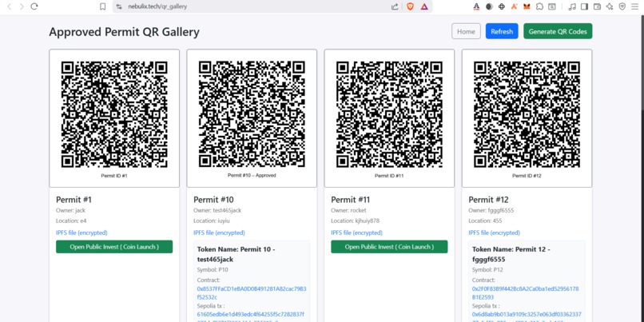Click the 'Location: kjhuiy878' text
Screen dimensions: 644x322
click(x=356, y=221)
